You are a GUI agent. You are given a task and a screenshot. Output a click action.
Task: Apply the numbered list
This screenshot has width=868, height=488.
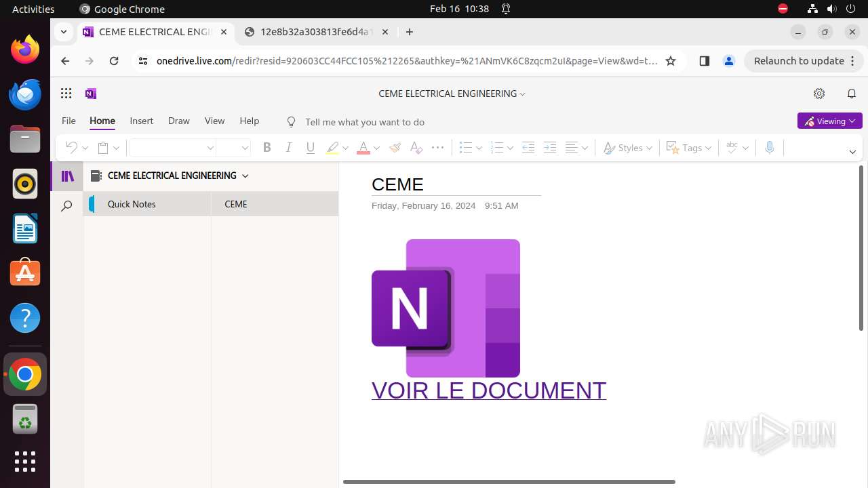click(496, 148)
